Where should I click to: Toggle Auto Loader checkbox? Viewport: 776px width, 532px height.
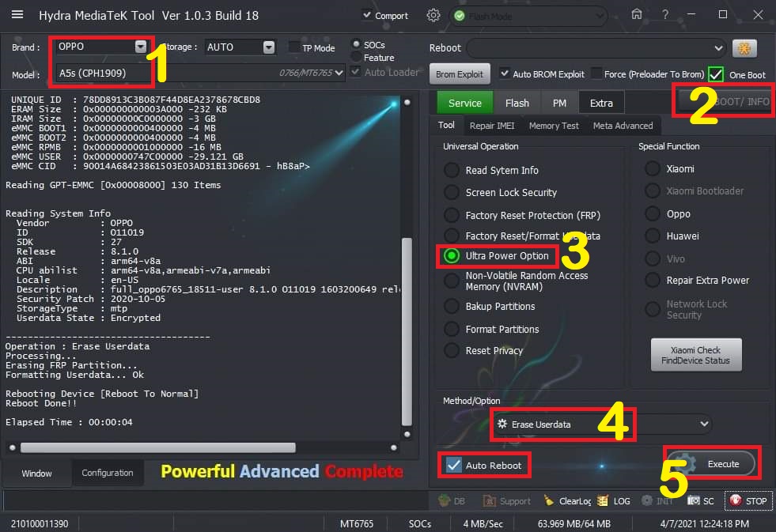355,72
